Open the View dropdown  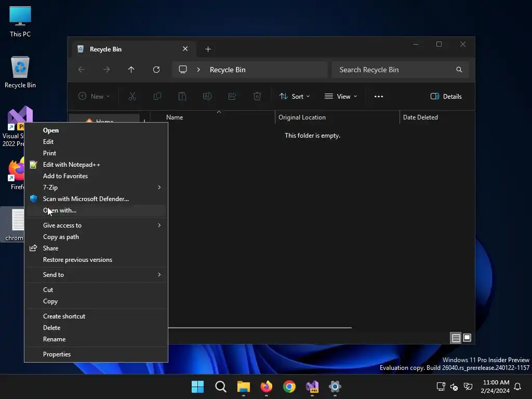[x=341, y=96]
